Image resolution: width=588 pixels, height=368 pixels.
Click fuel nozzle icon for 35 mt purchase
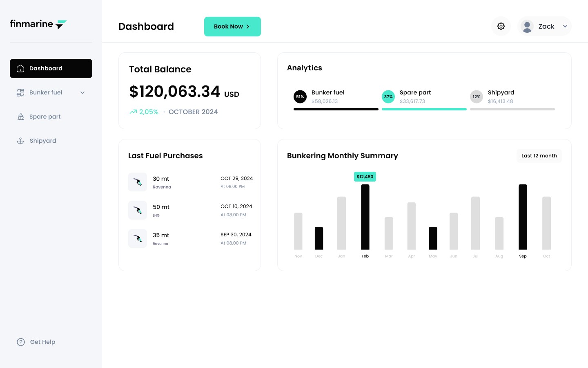coord(138,238)
